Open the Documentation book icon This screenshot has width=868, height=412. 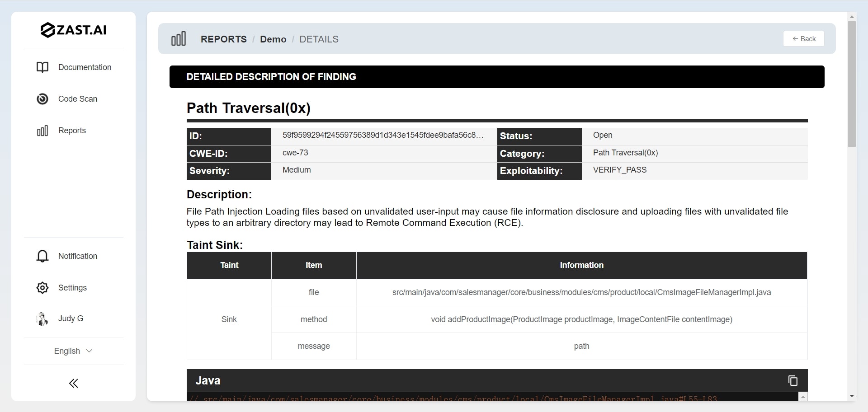tap(42, 67)
